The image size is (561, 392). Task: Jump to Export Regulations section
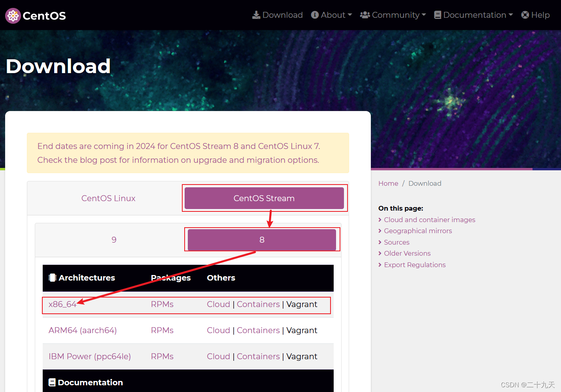pos(415,265)
